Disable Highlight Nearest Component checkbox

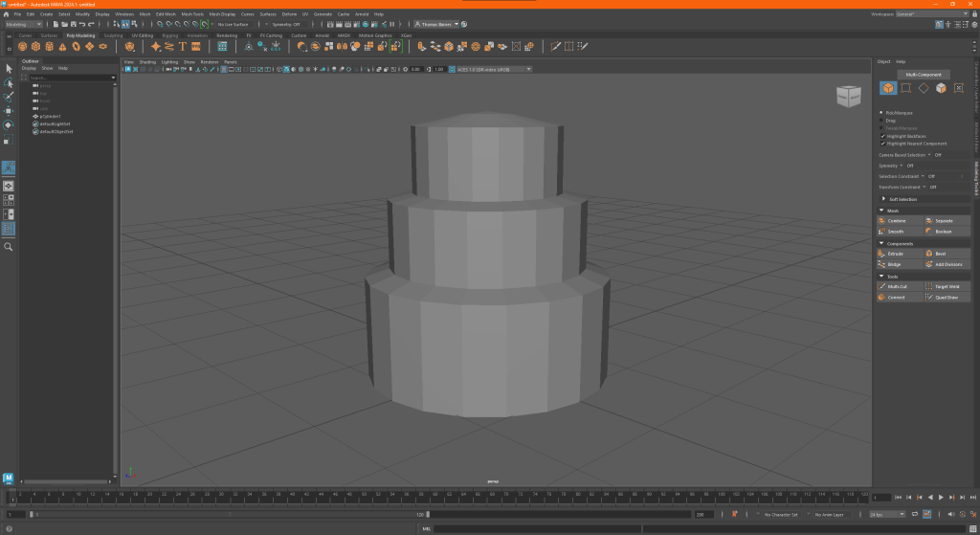882,144
